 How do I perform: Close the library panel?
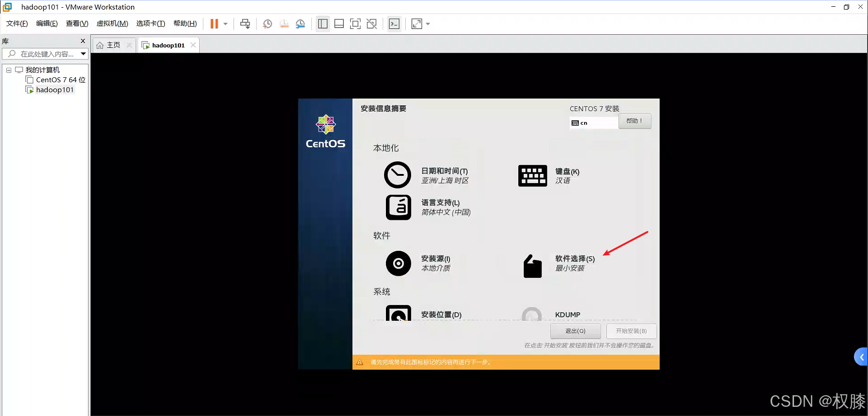83,41
